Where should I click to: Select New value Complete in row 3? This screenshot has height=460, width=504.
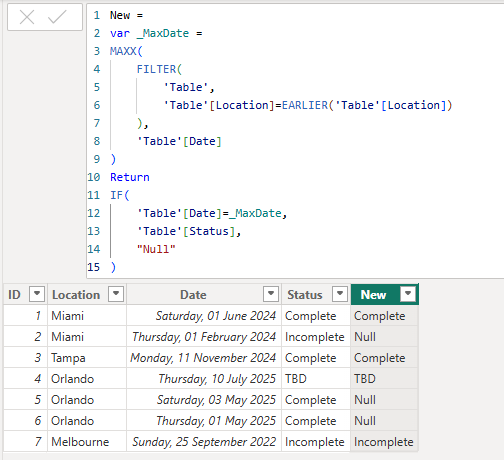(384, 358)
